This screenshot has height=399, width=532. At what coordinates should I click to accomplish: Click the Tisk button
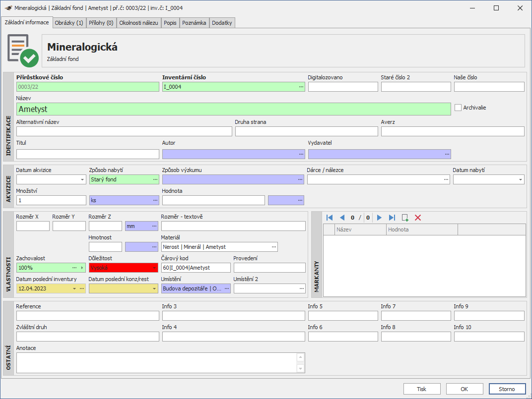[x=422, y=389]
